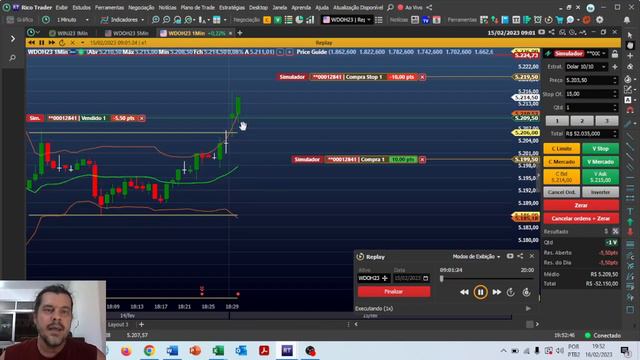Switch to the WINJ23 chart tab

pos(72,33)
